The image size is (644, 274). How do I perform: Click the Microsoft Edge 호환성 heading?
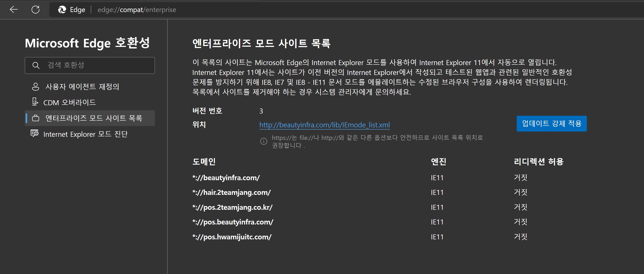point(87,43)
